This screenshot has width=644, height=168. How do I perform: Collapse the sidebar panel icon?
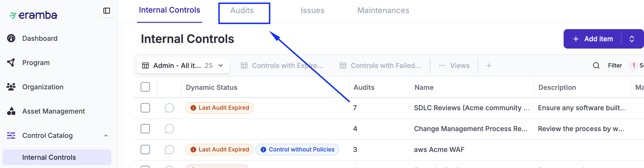pyautogui.click(x=107, y=11)
